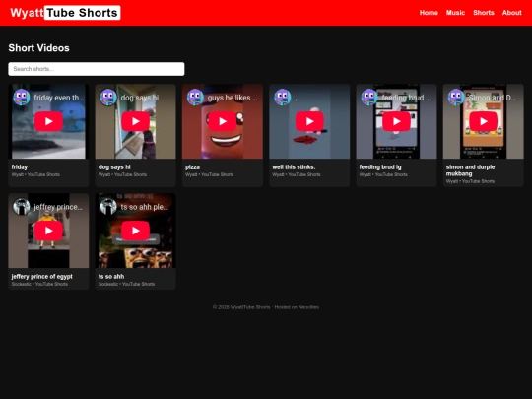Play the 'pizza' short video
Image resolution: width=532 pixels, height=399 pixels.
(x=223, y=121)
